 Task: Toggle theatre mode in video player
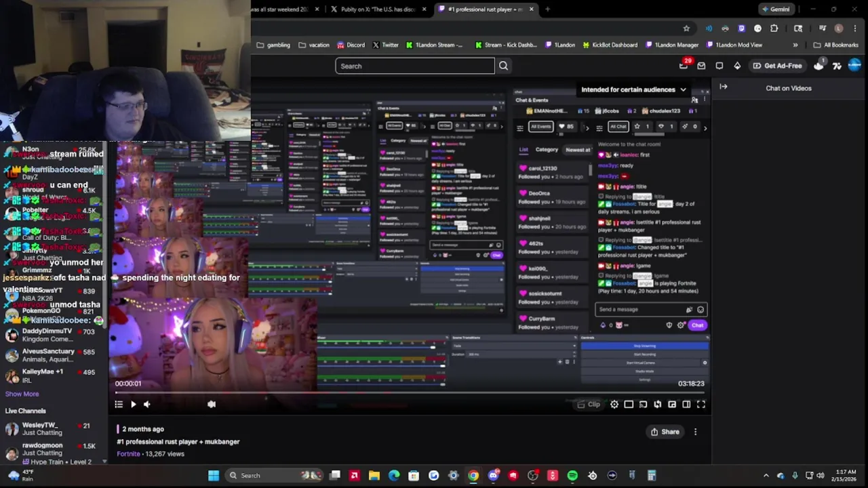tap(686, 405)
